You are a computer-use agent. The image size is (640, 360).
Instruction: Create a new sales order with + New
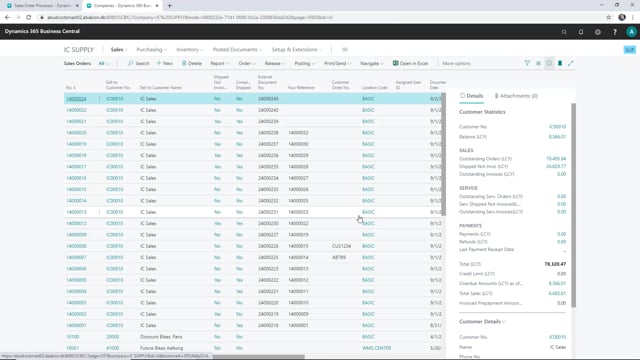click(x=165, y=63)
